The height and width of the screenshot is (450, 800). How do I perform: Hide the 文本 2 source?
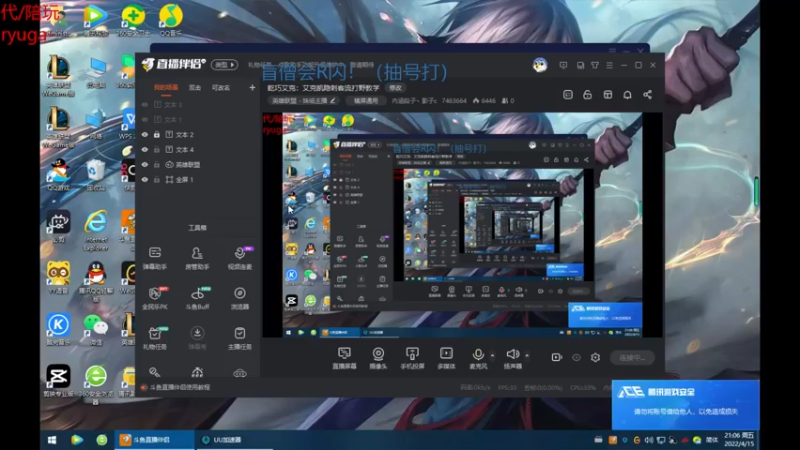tap(145, 135)
